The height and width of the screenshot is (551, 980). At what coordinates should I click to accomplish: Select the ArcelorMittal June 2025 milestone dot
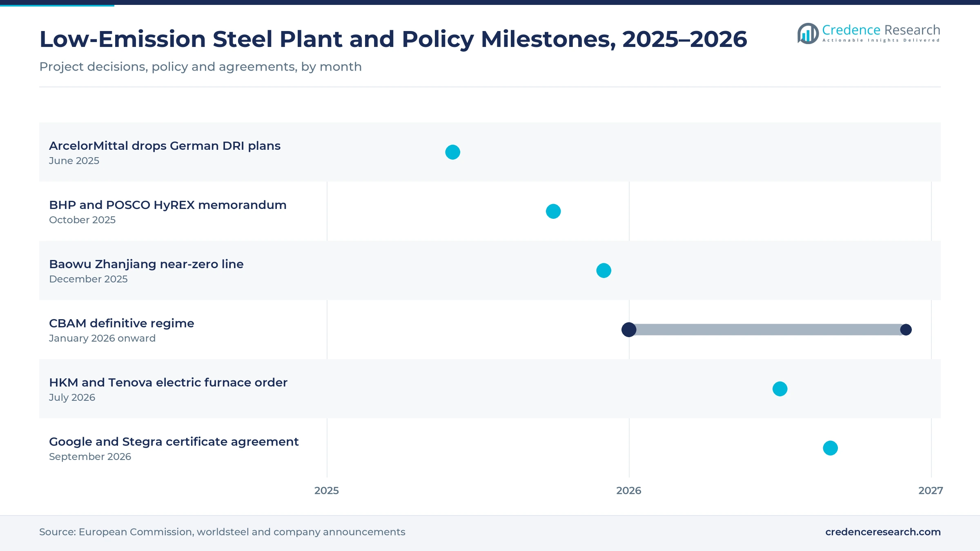pos(452,152)
